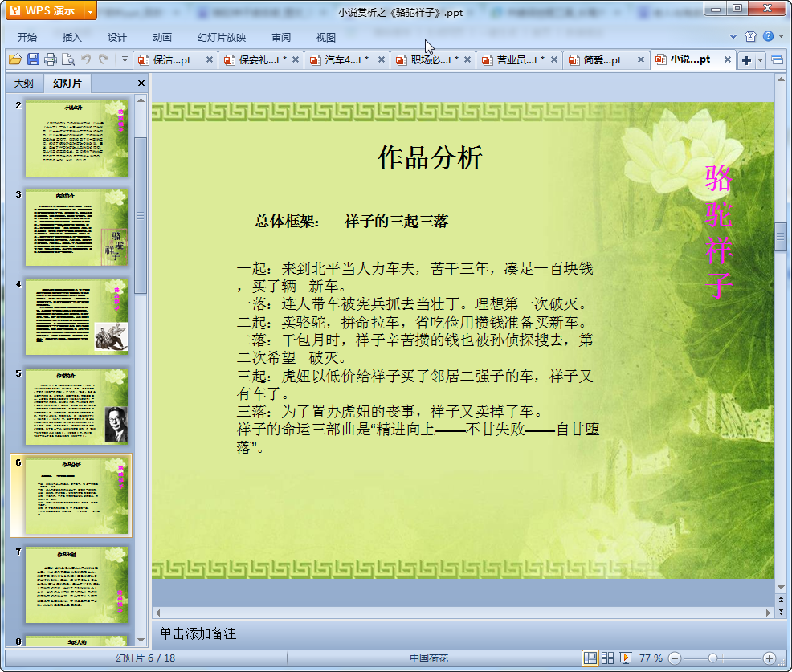
Task: Start slideshow from status bar play icon
Action: [x=625, y=658]
